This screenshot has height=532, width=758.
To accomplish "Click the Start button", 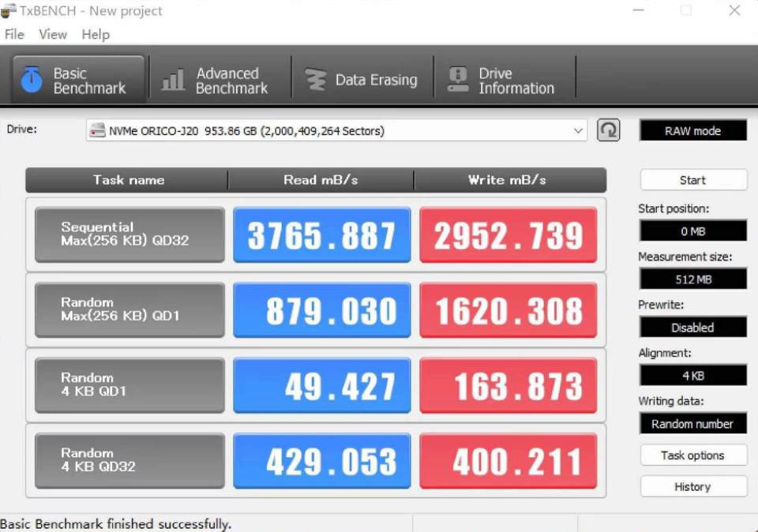I will pyautogui.click(x=693, y=180).
